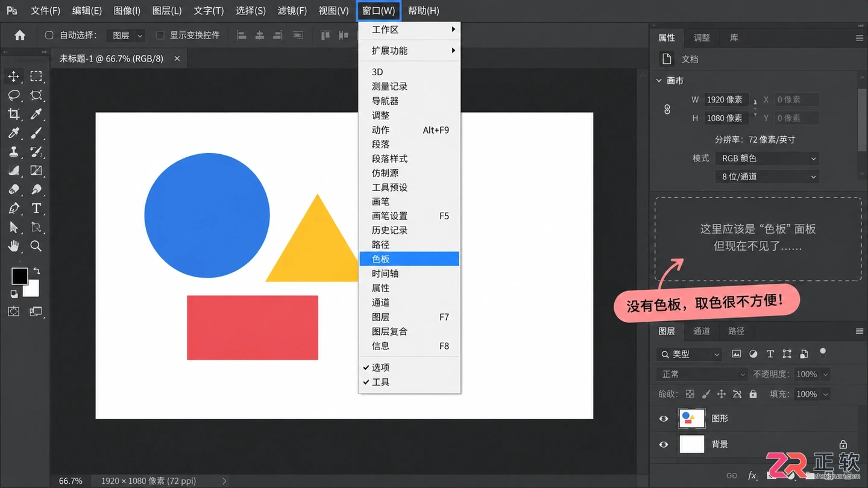The image size is (868, 488).
Task: Click the link width-height chain icon
Action: [667, 110]
